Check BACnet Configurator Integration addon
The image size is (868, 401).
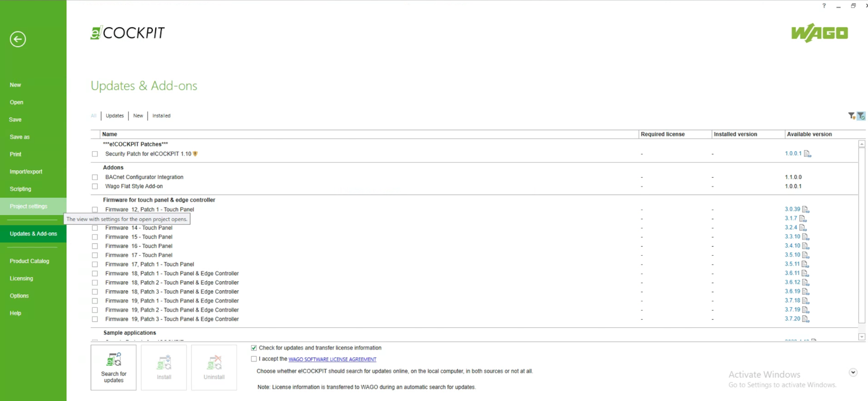click(x=95, y=177)
